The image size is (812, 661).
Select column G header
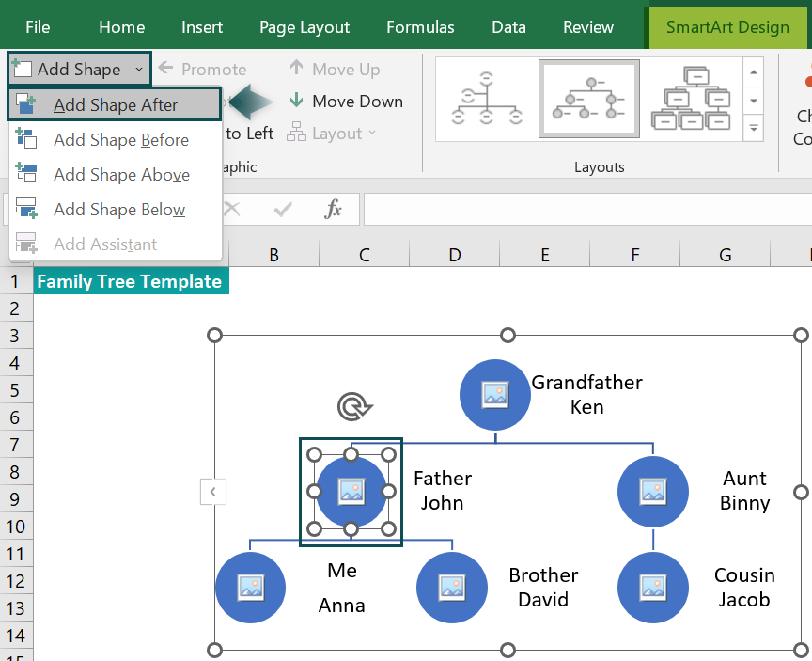(x=725, y=255)
